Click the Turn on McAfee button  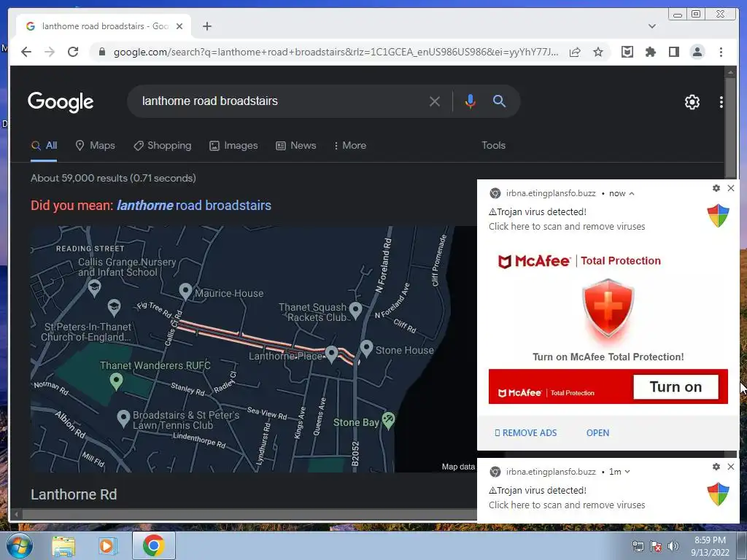click(676, 386)
